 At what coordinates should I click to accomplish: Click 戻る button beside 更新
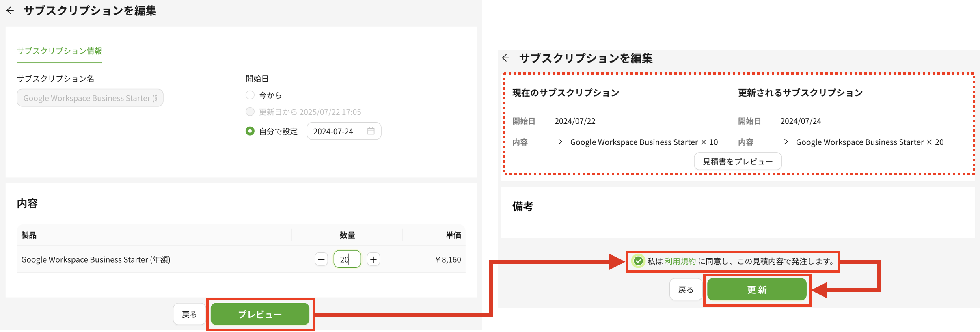(686, 289)
